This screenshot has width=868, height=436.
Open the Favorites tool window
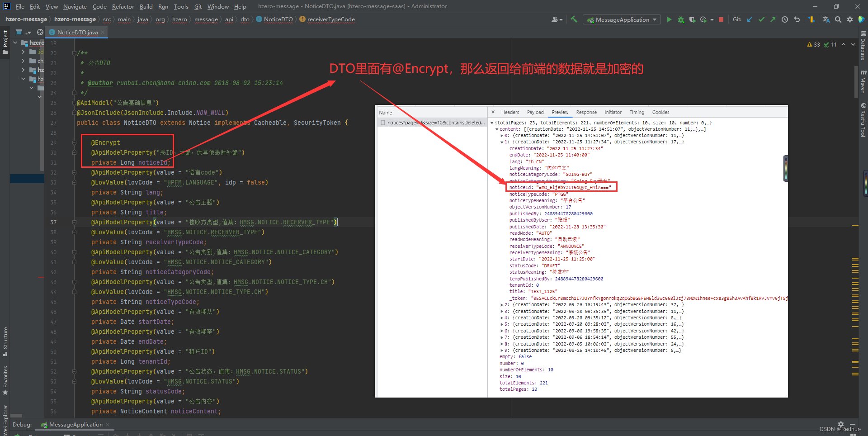5,380
